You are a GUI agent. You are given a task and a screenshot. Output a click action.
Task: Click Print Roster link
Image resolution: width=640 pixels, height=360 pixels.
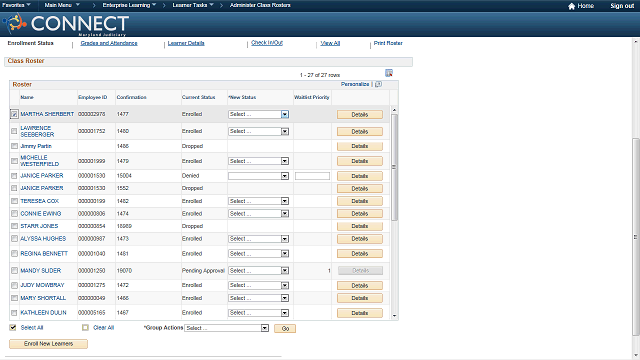[388, 43]
